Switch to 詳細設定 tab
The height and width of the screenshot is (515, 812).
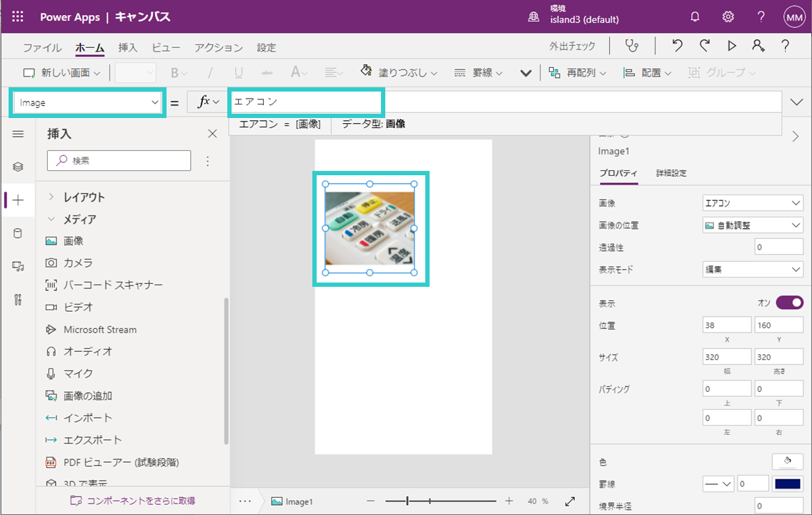[x=671, y=173]
